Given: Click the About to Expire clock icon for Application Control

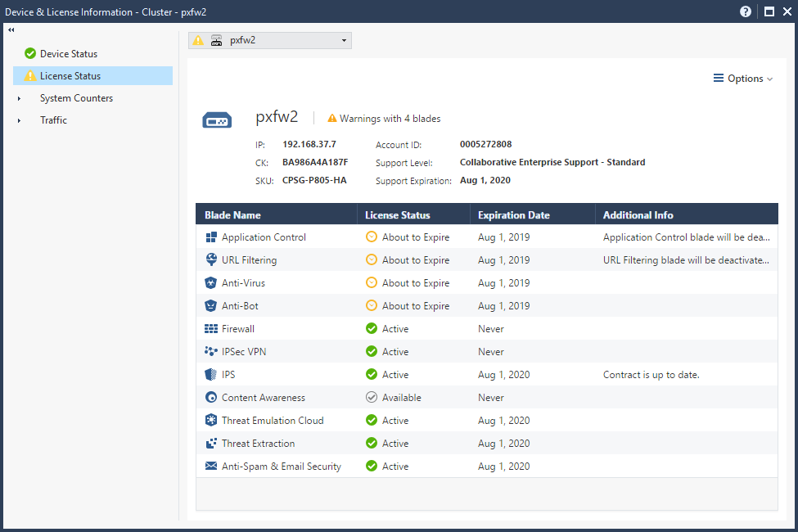Looking at the screenshot, I should (372, 237).
